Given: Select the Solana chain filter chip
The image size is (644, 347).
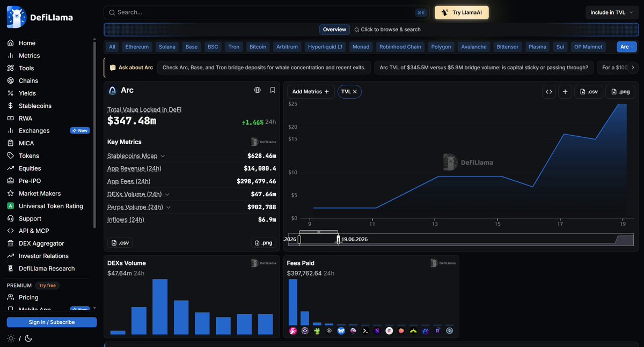Looking at the screenshot, I should point(167,47).
